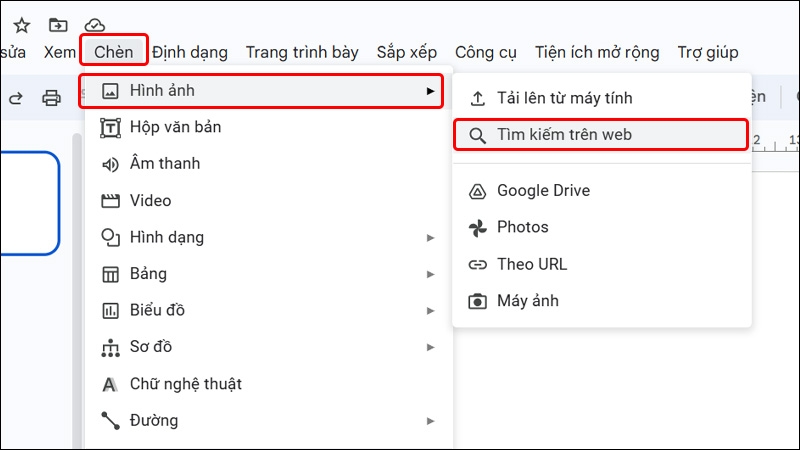Expand the Hình dạng submenu arrow
Viewport: 800px width, 450px height.
(431, 238)
